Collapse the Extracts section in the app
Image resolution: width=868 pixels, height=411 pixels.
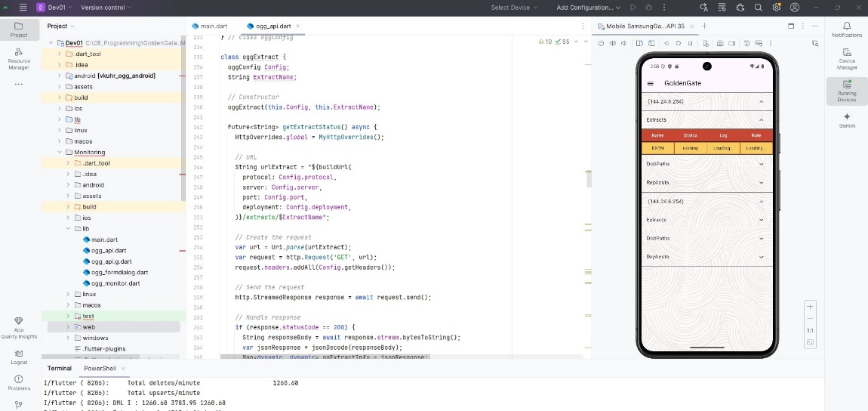tap(761, 119)
